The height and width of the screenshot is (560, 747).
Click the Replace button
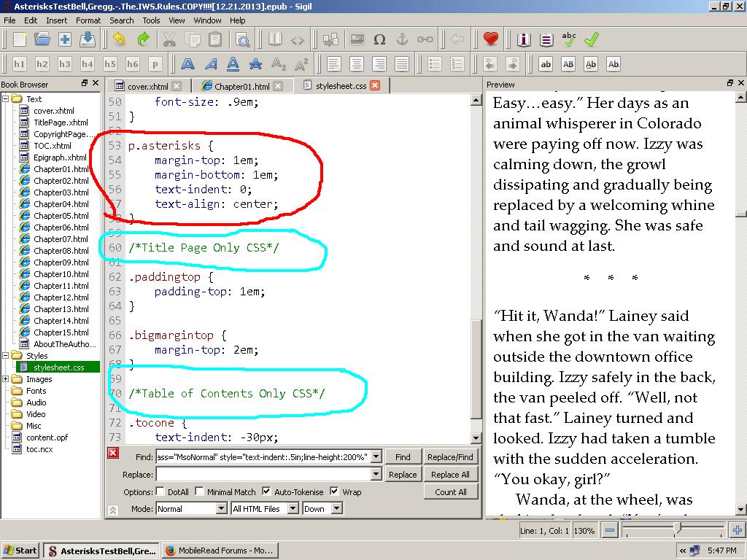point(403,475)
